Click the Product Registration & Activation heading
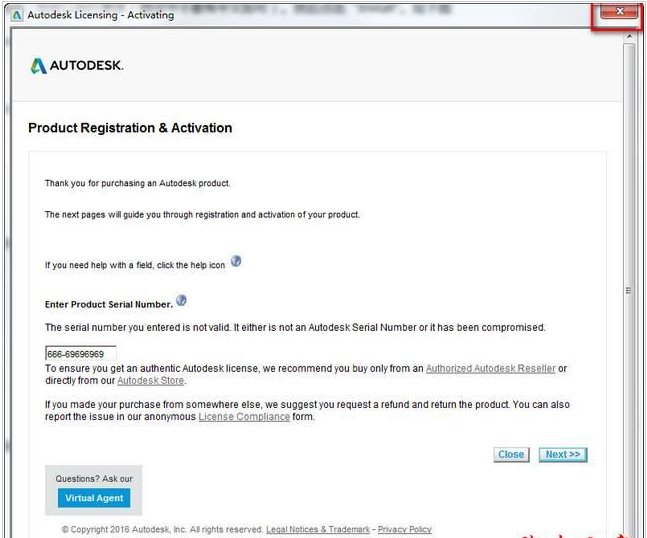The height and width of the screenshot is (538, 647). click(130, 128)
